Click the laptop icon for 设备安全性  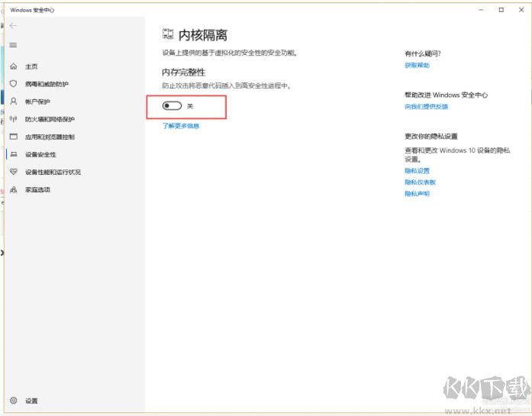click(13, 154)
